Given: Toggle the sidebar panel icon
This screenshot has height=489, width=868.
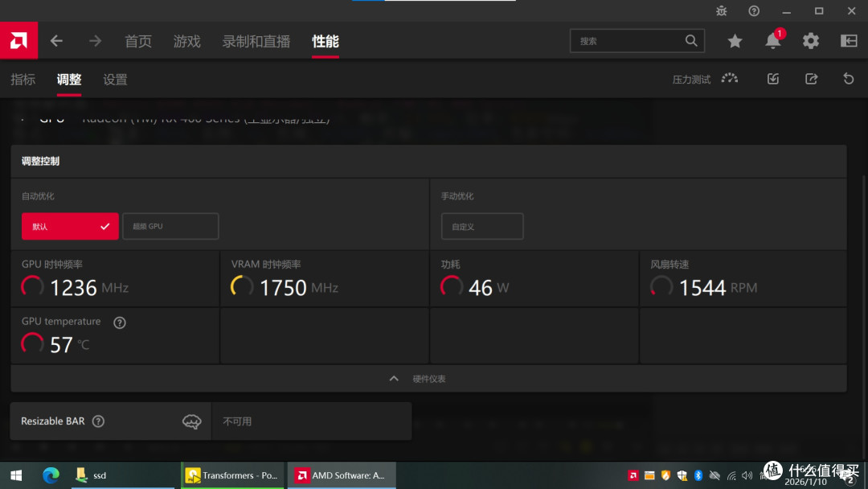Looking at the screenshot, I should click(849, 41).
